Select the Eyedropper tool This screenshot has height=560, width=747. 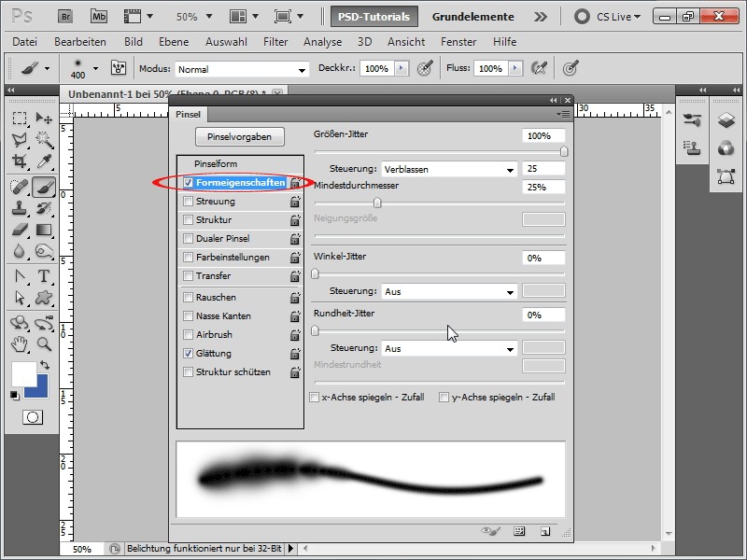(44, 161)
